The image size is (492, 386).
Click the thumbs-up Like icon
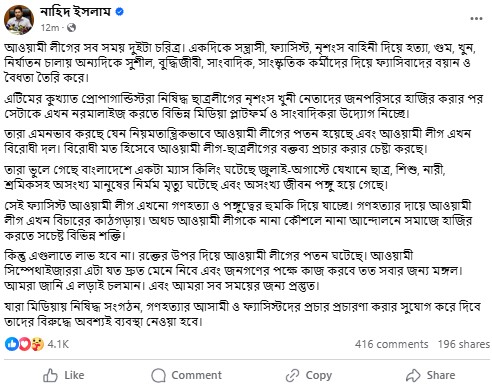pos(50,375)
